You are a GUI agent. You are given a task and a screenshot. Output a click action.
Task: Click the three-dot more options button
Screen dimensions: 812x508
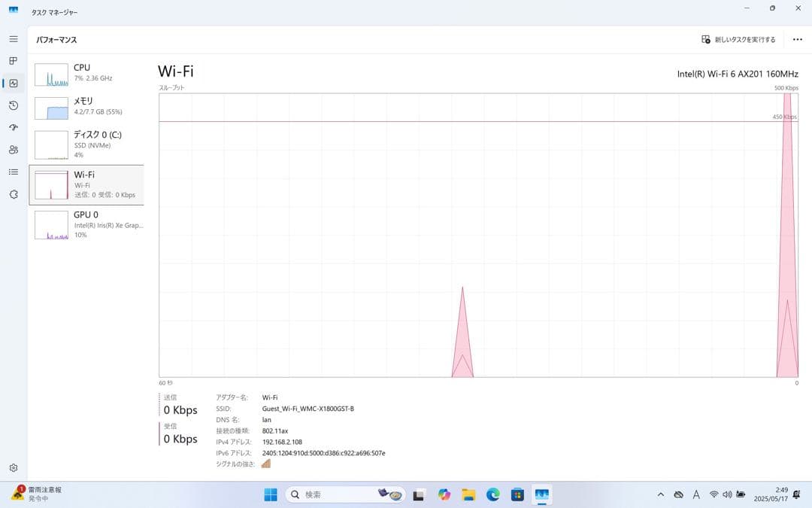coord(798,39)
